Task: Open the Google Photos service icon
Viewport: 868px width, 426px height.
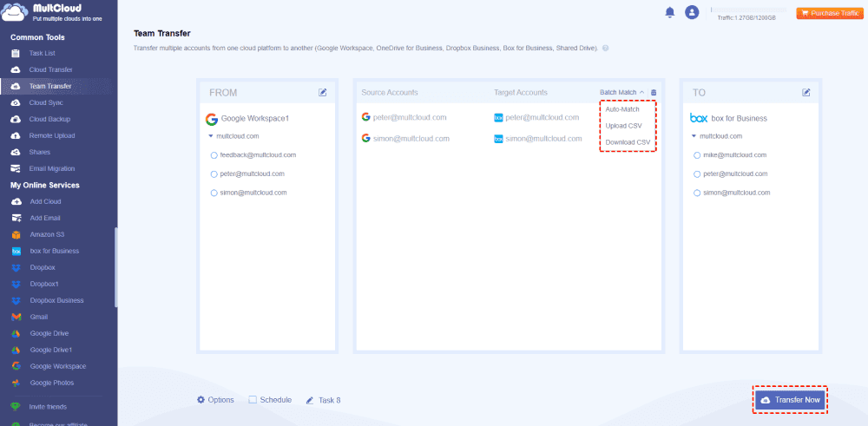Action: (16, 383)
